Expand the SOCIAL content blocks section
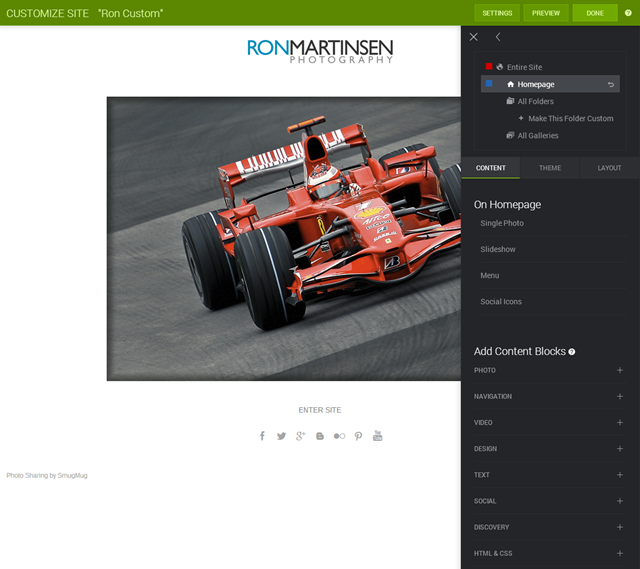The image size is (640, 569). 548,501
